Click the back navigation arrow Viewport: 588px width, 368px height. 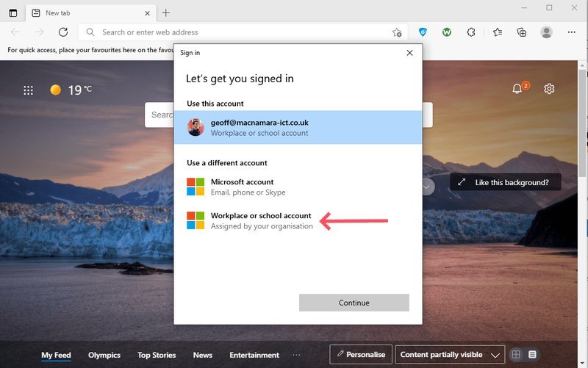point(15,32)
